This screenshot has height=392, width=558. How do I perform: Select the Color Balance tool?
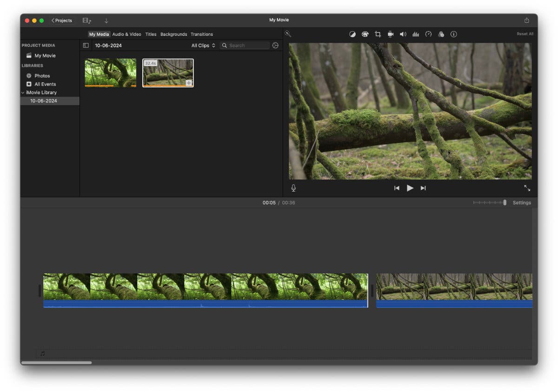(x=352, y=34)
